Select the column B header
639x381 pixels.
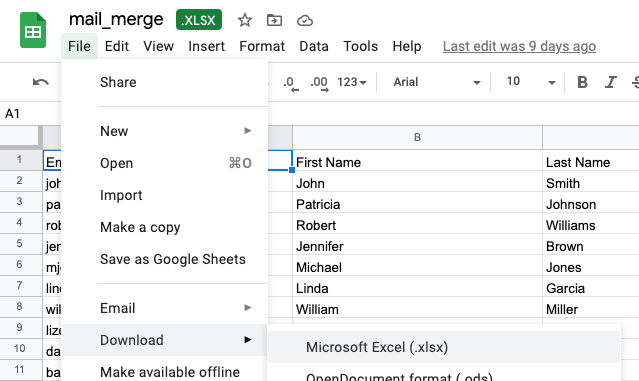click(x=417, y=137)
